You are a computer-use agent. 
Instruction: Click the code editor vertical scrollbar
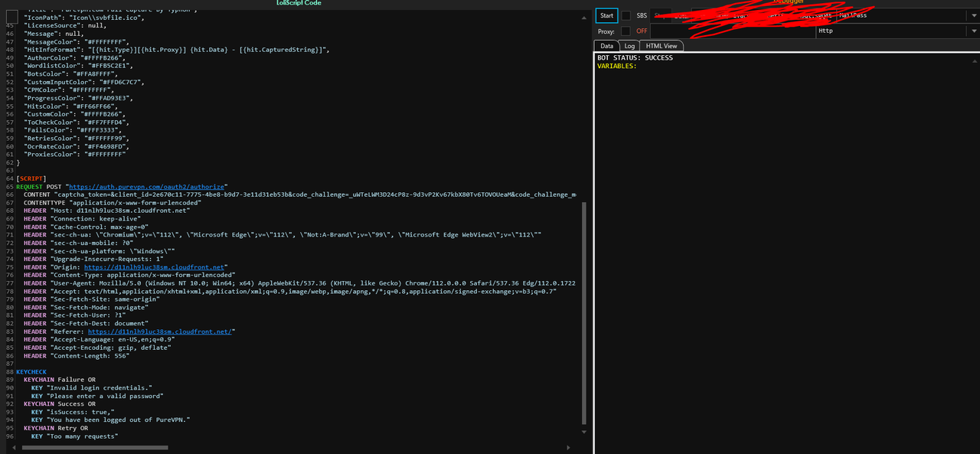(585, 312)
